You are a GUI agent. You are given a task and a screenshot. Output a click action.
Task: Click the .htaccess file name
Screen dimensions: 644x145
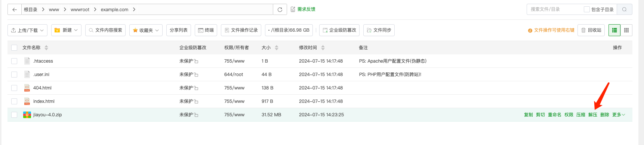pyautogui.click(x=43, y=61)
